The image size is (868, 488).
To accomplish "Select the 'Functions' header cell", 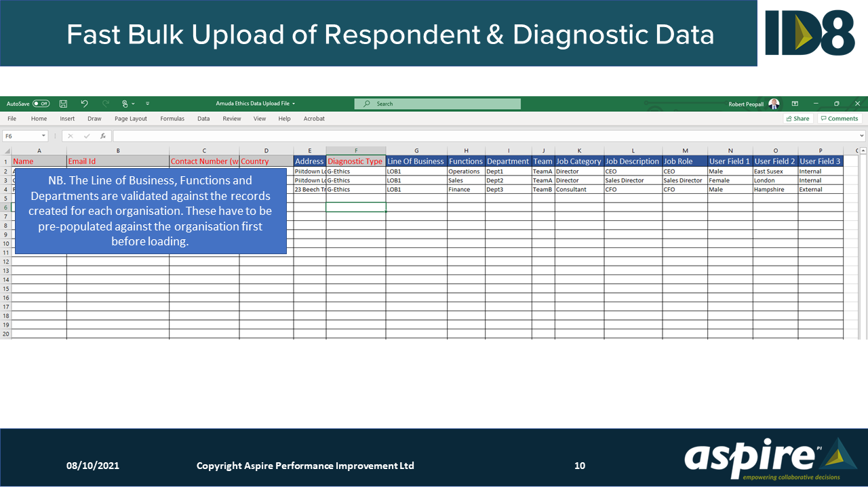I will pos(466,161).
